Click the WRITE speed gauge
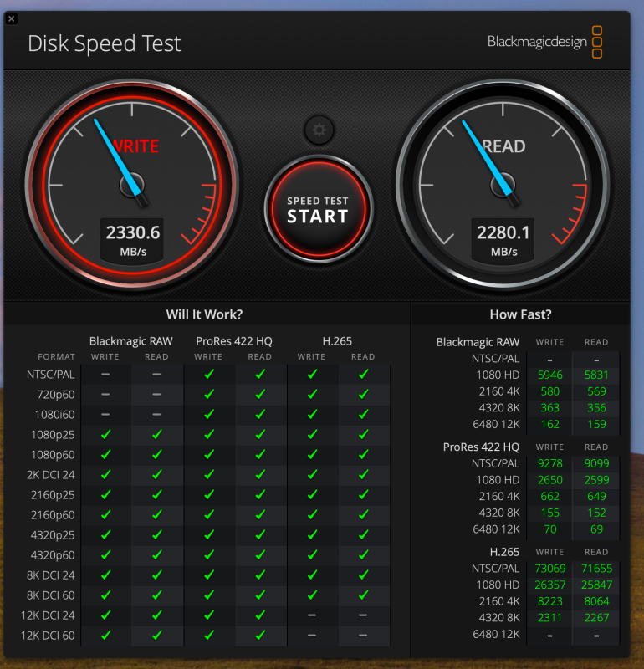The image size is (644, 669). coord(132,185)
